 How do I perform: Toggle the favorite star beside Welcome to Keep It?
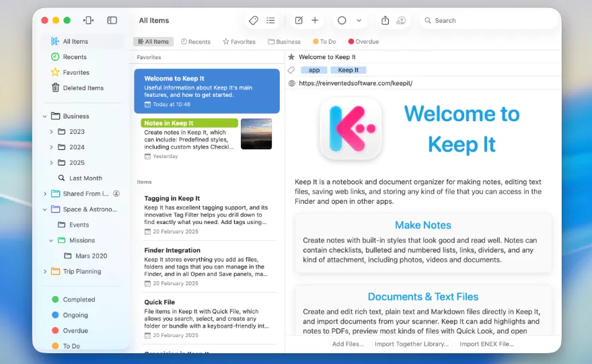point(291,57)
